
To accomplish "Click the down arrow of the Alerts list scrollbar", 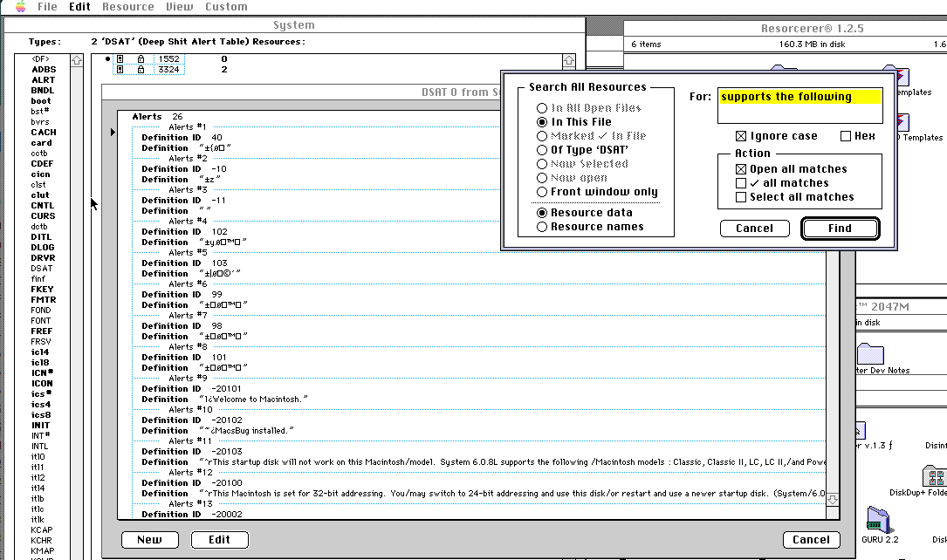I will tap(833, 500).
